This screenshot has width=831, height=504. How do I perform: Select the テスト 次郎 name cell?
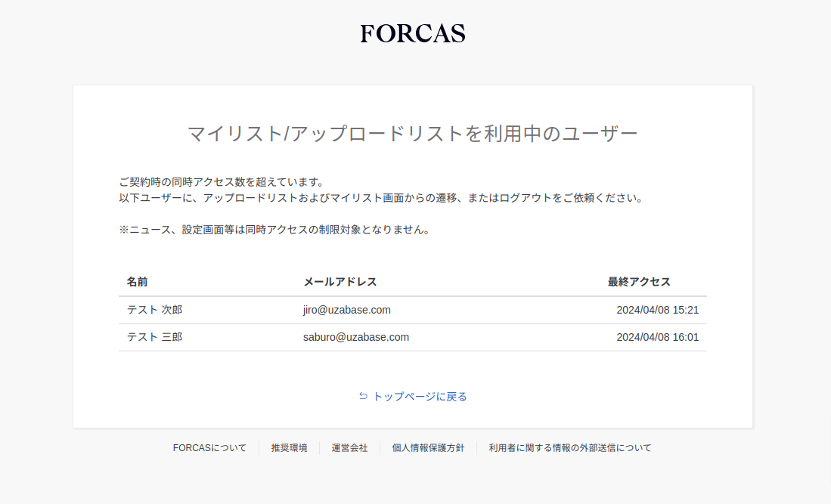tap(154, 310)
